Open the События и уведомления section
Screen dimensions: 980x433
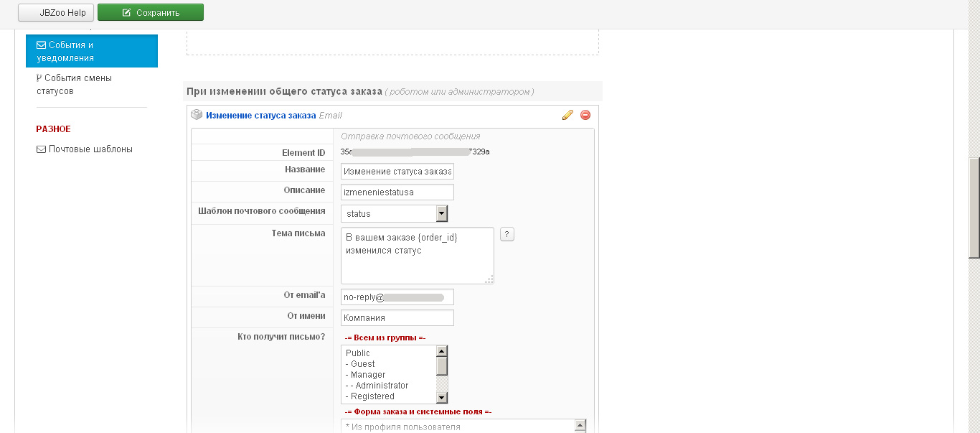pos(91,52)
